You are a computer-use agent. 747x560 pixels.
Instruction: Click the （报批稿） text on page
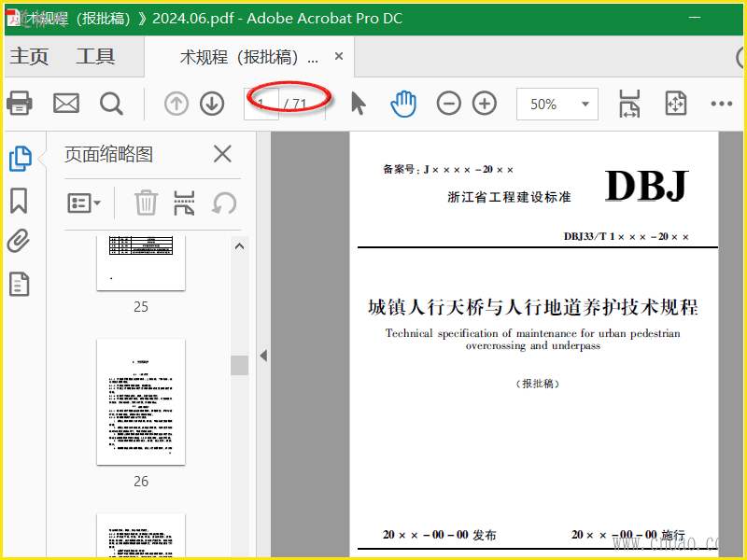(x=538, y=384)
